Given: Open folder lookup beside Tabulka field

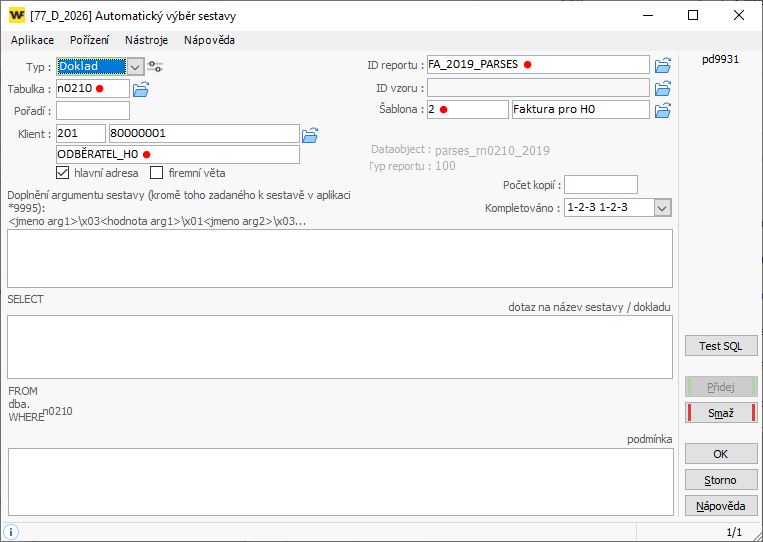Looking at the screenshot, I should click(141, 89).
